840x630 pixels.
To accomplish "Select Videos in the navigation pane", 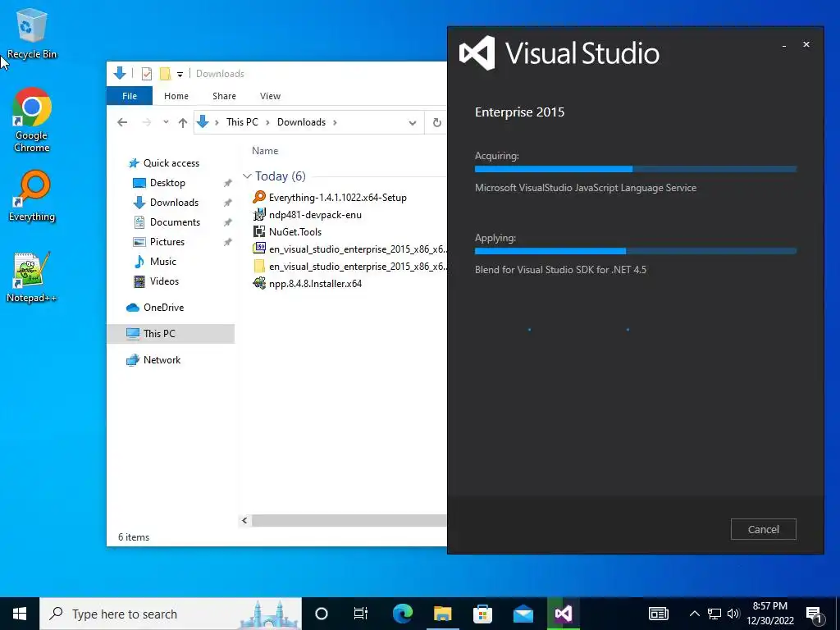I will [164, 281].
